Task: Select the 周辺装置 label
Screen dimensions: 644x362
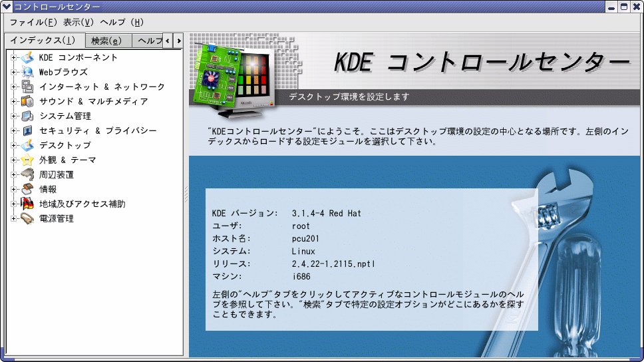Action: pos(57,174)
